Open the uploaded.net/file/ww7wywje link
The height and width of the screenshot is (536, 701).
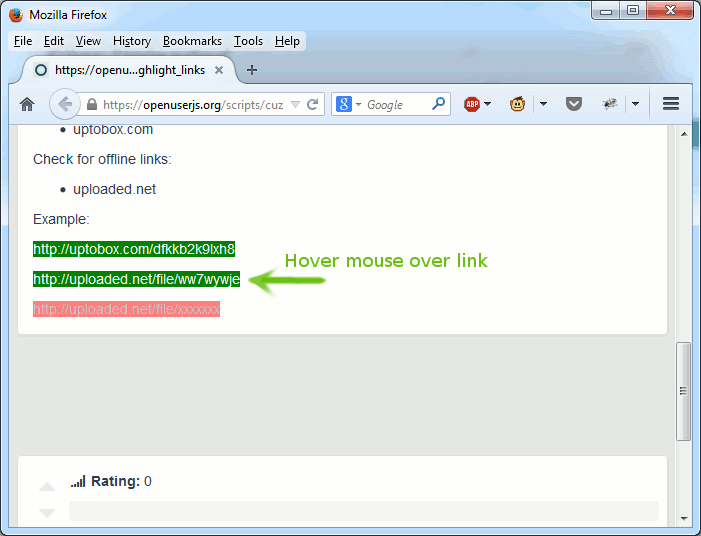(x=136, y=279)
